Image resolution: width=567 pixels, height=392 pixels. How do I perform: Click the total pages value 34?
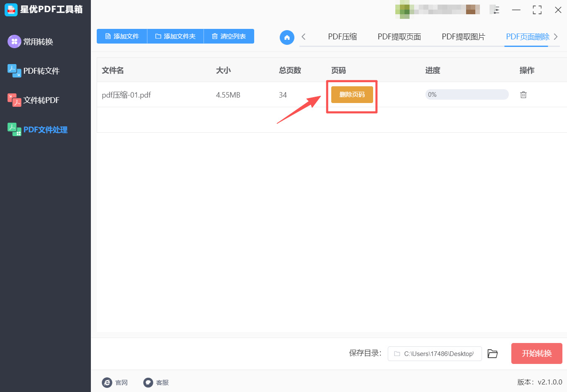(x=283, y=95)
